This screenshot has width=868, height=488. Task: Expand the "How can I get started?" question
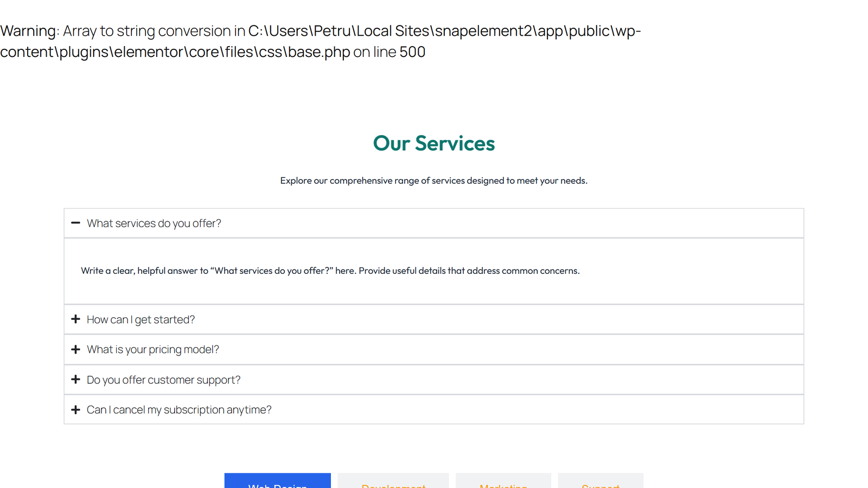(141, 320)
